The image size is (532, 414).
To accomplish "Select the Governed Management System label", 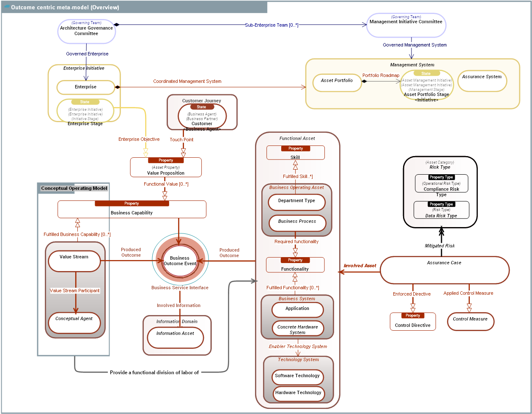I will tap(414, 45).
